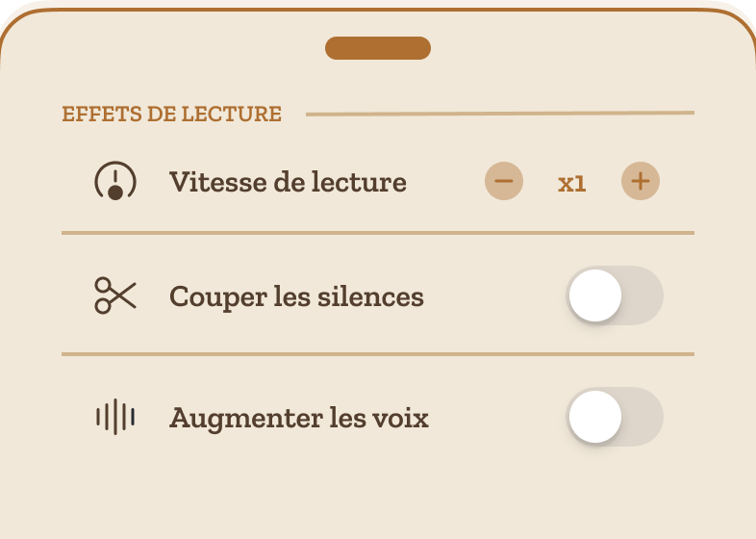Enable the Couper les silences switch
The height and width of the screenshot is (539, 756).
click(x=615, y=295)
